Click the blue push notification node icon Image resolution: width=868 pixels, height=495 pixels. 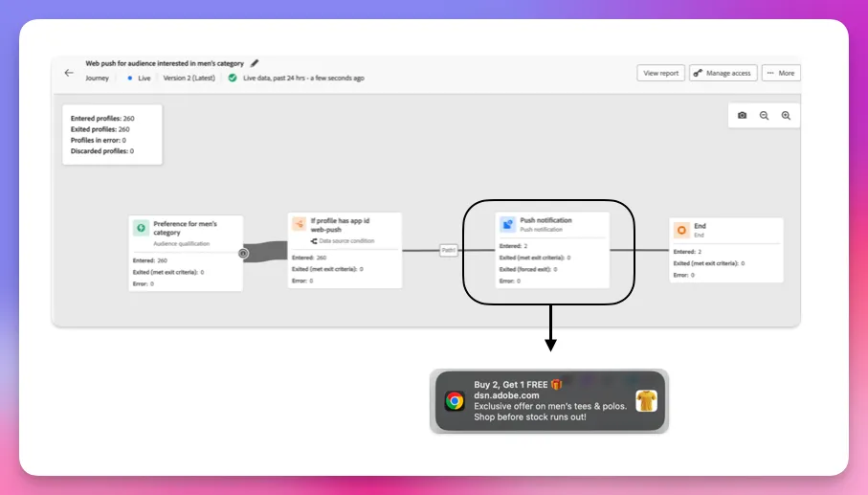click(x=507, y=224)
